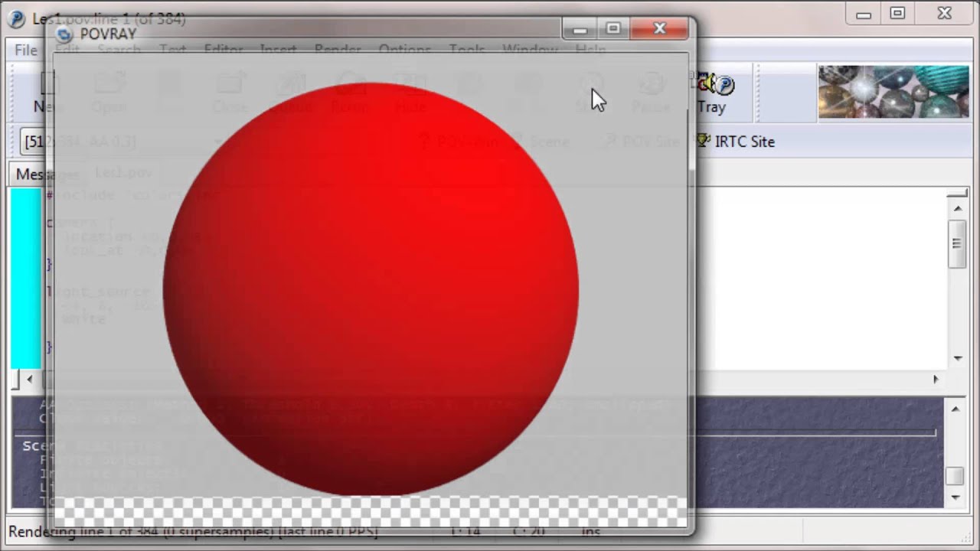Click editor vertical scrollbar down arrow
The image size is (980, 551).
click(x=958, y=358)
